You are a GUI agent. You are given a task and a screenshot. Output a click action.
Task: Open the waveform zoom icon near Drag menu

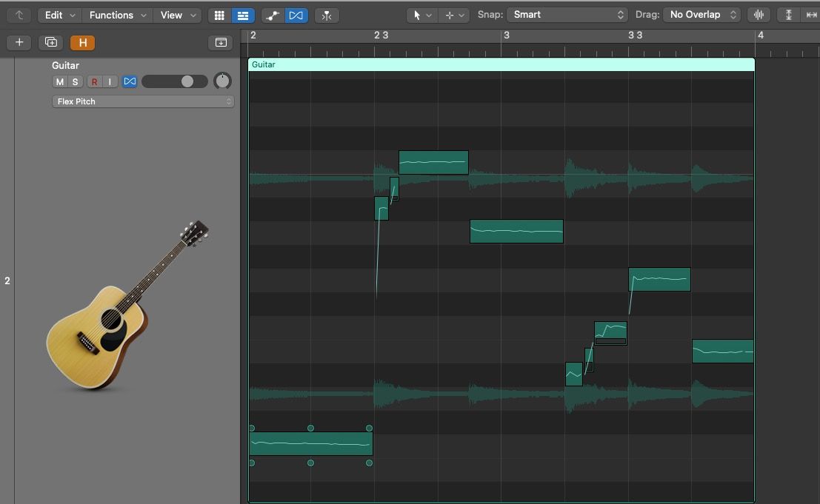coord(759,15)
